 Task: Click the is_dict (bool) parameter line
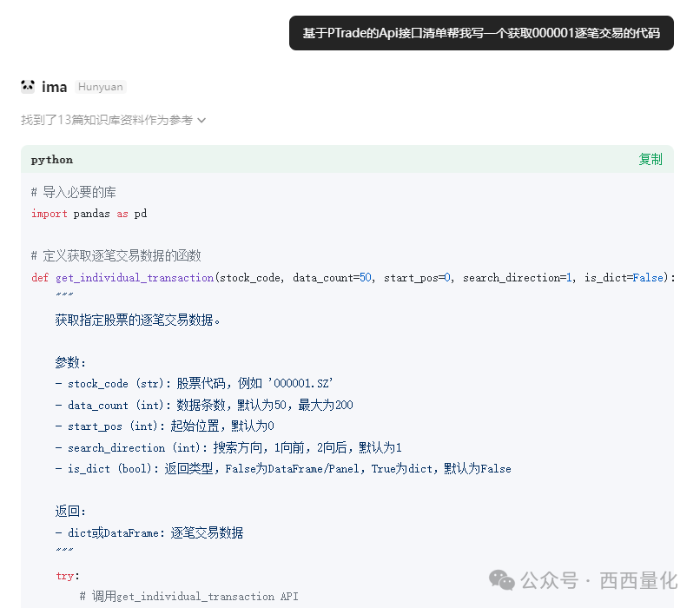pyautogui.click(x=283, y=469)
